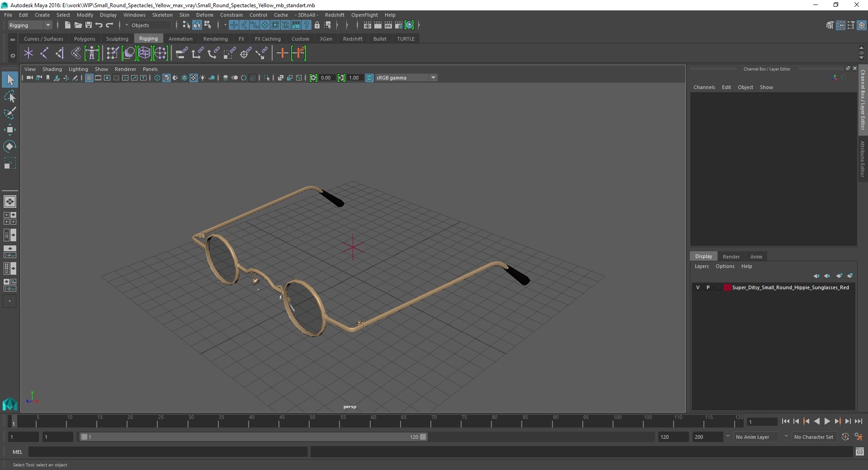
Task: Click the four-view layout icon in the toolbox
Action: coord(10,218)
